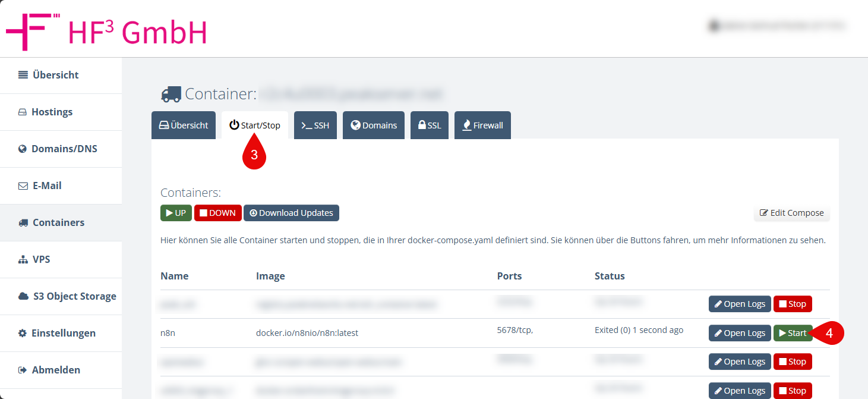868x399 pixels.
Task: Open the SSH tab
Action: (315, 125)
